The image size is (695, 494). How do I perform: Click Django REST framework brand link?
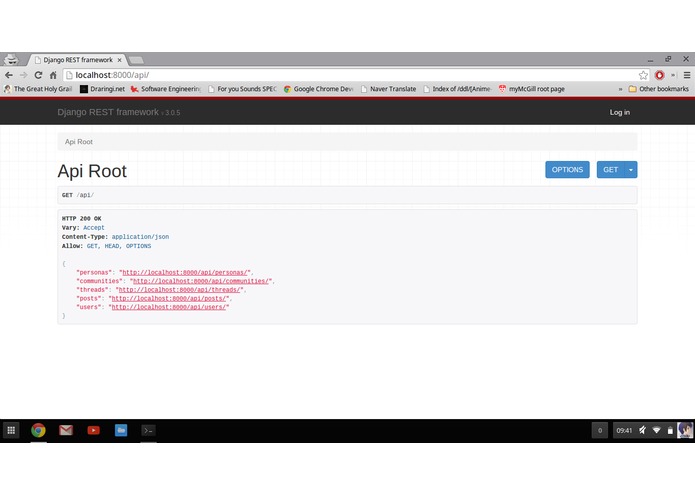pos(108,112)
